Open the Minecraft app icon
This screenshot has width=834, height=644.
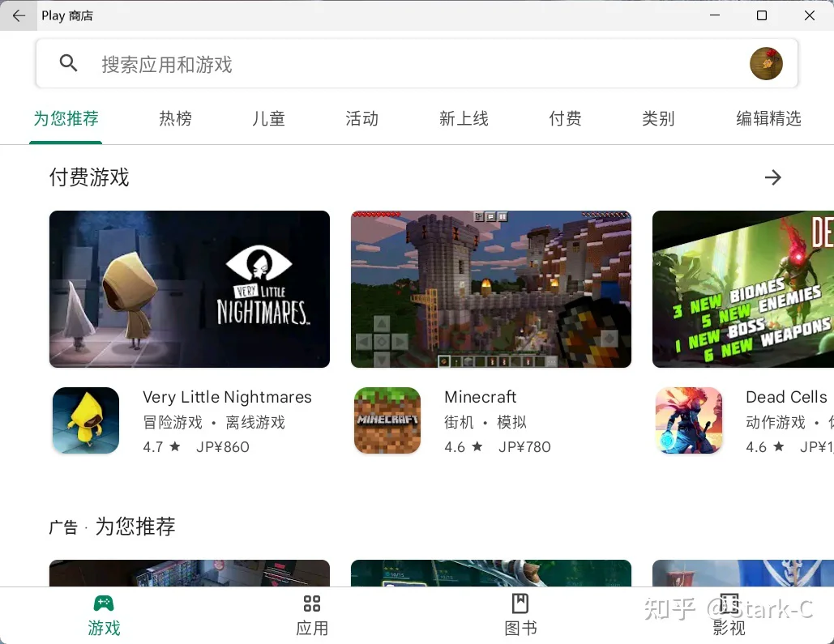click(x=387, y=420)
